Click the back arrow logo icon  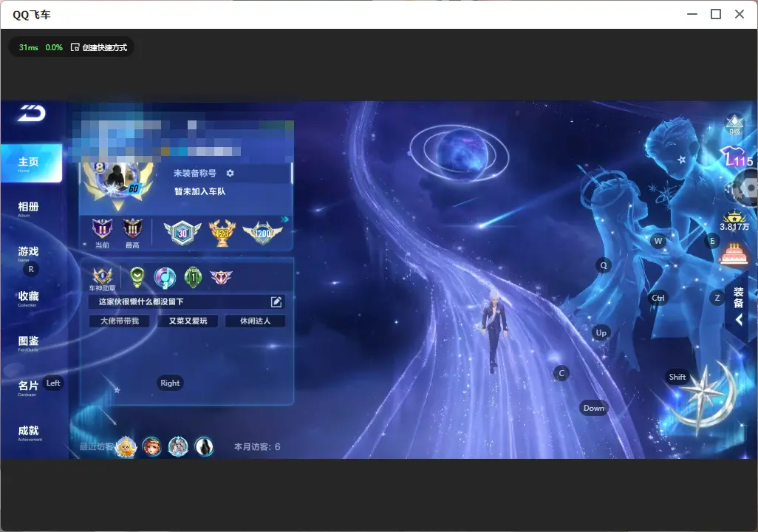32,114
